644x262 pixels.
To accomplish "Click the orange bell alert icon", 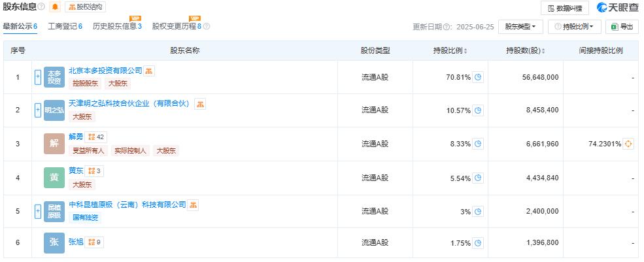I will coord(55,7).
